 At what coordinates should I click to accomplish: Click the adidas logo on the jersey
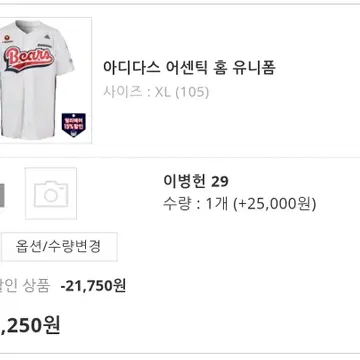click(47, 36)
